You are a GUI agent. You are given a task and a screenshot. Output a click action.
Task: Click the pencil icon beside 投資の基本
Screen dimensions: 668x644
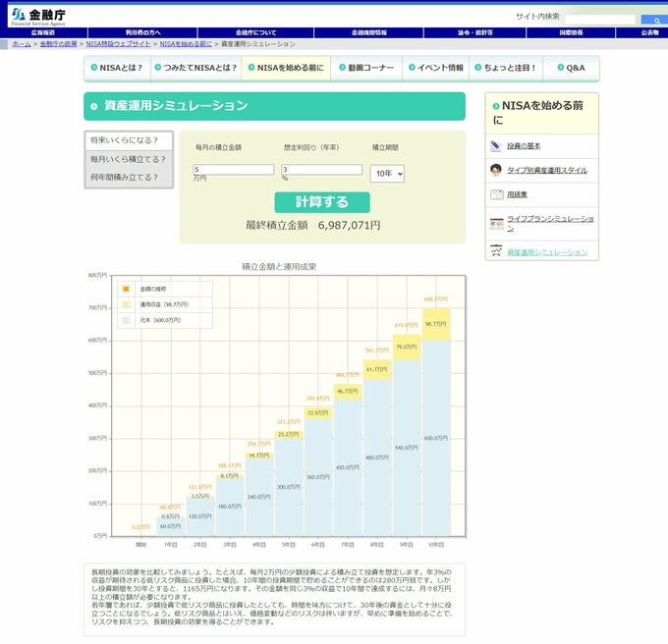tap(496, 145)
